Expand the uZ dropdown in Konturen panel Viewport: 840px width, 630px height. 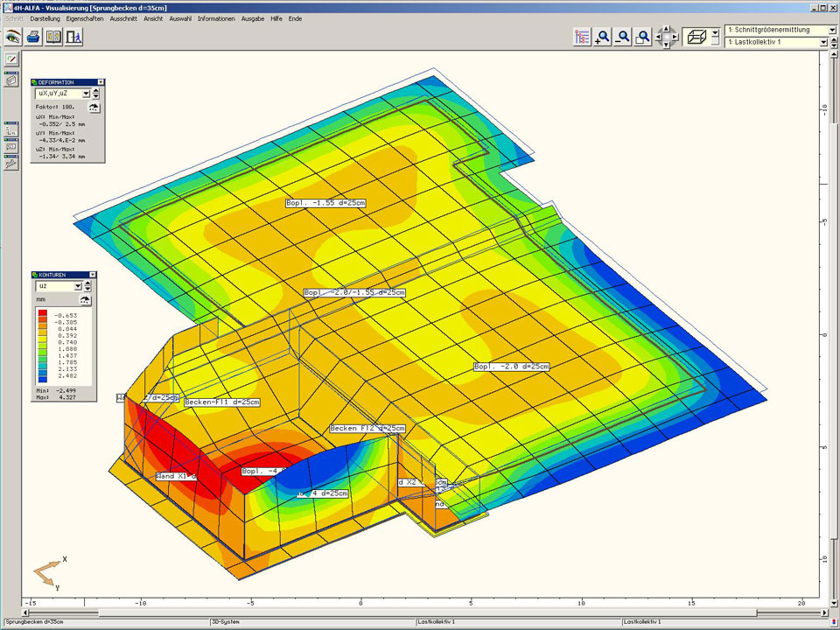pyautogui.click(x=77, y=286)
